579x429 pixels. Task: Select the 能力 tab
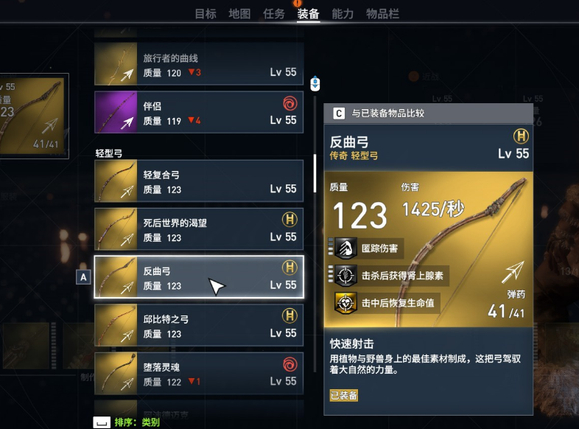pyautogui.click(x=342, y=14)
